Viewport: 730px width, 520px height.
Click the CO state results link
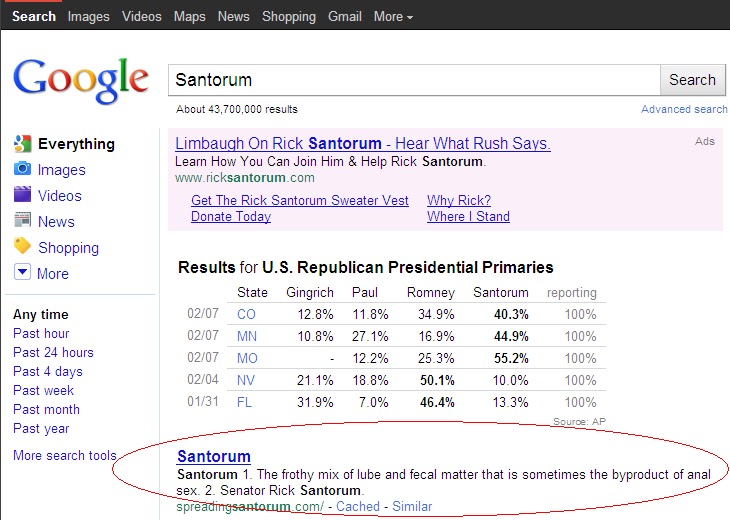(246, 314)
